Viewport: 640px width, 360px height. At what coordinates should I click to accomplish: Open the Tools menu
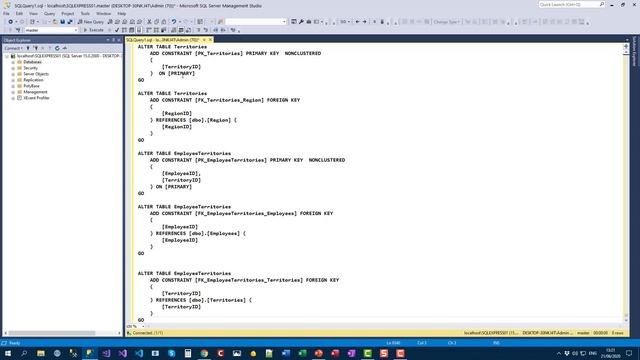coord(85,13)
